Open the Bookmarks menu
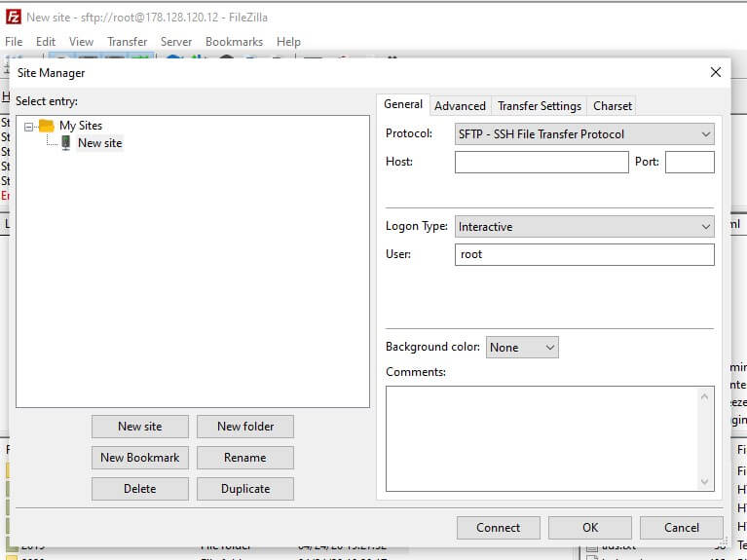This screenshot has width=747, height=560. coord(234,42)
